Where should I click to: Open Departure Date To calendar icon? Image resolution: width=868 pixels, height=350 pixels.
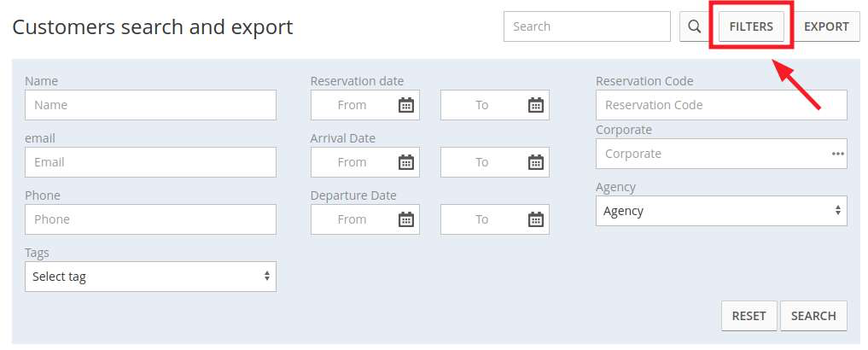coord(536,219)
